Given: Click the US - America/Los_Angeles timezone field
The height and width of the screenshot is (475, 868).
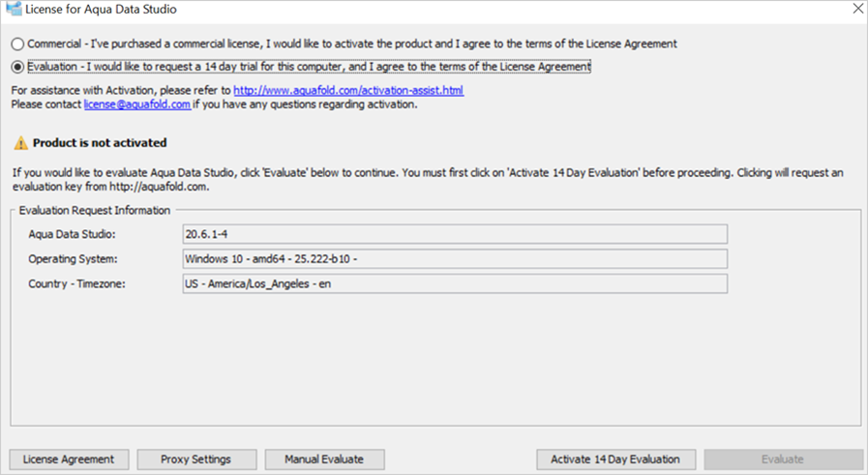Looking at the screenshot, I should (x=454, y=283).
